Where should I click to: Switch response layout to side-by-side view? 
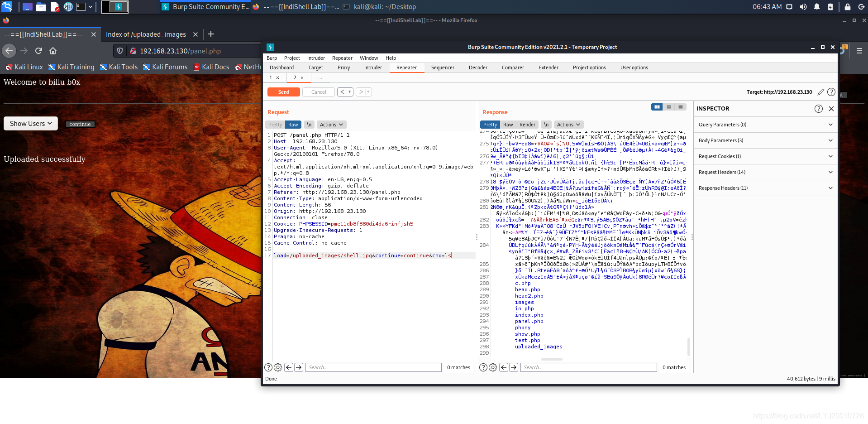tap(657, 107)
